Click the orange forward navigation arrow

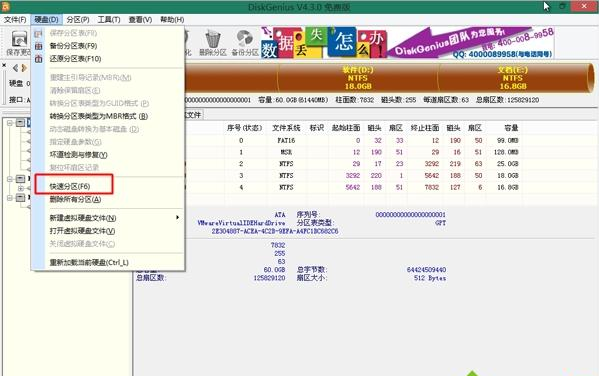coord(24,68)
